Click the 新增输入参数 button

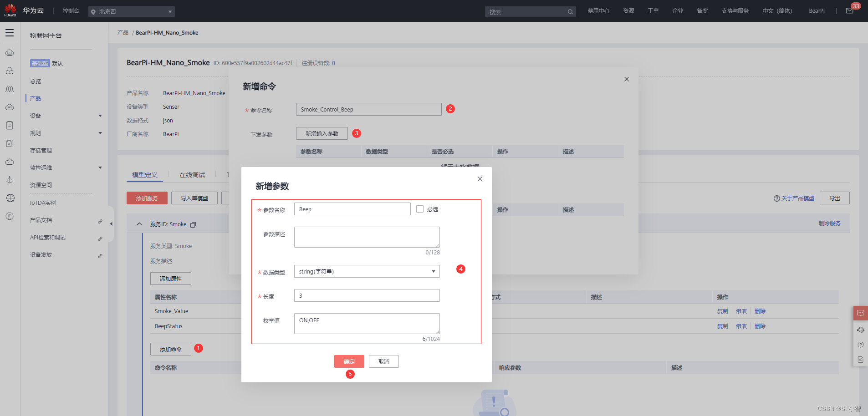tap(322, 133)
